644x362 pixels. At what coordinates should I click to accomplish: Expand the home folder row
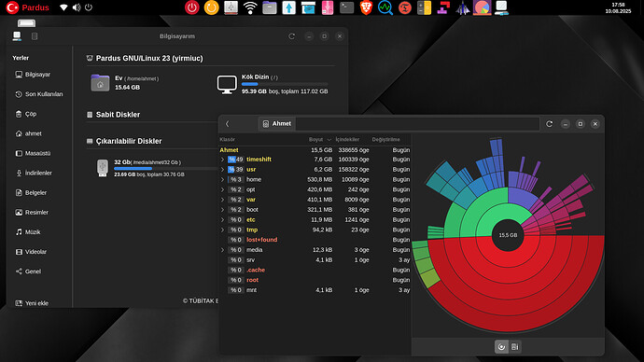tap(223, 179)
